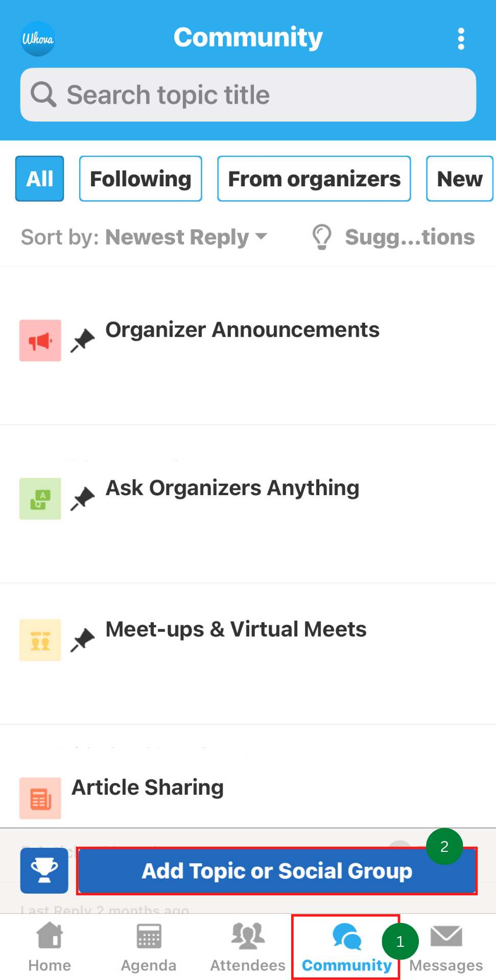Select the All filter chip
This screenshot has width=496, height=980.
[40, 179]
